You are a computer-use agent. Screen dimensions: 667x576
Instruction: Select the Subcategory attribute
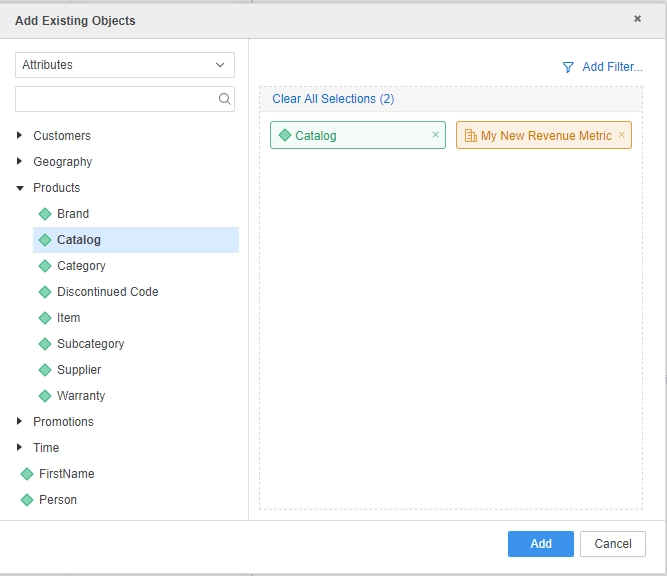pyautogui.click(x=90, y=344)
